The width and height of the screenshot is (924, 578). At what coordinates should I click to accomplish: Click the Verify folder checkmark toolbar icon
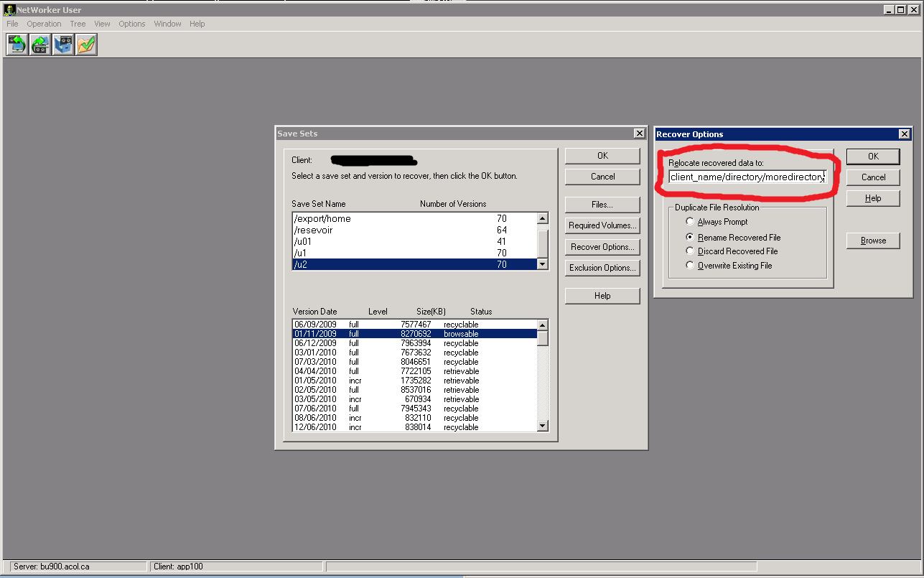86,45
